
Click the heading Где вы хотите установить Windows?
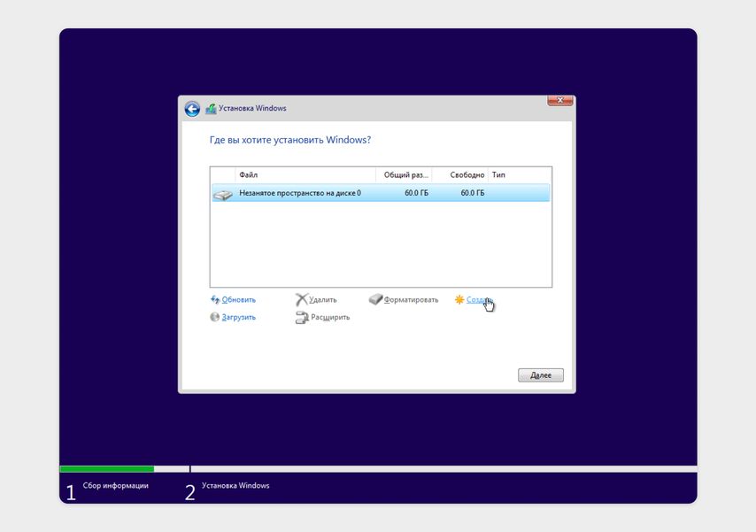290,140
